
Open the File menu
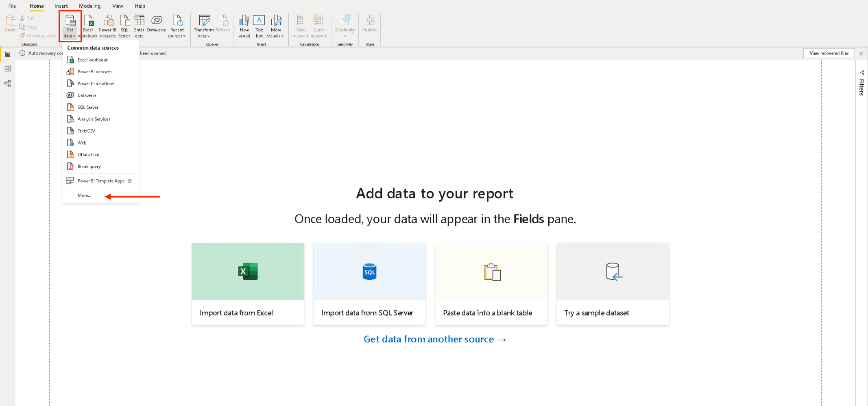pos(12,6)
